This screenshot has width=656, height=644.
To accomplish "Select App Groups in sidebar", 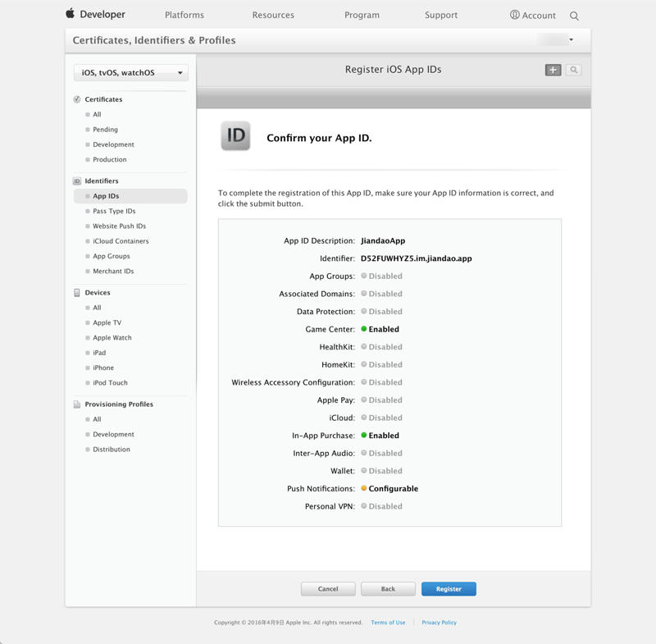I will [112, 256].
